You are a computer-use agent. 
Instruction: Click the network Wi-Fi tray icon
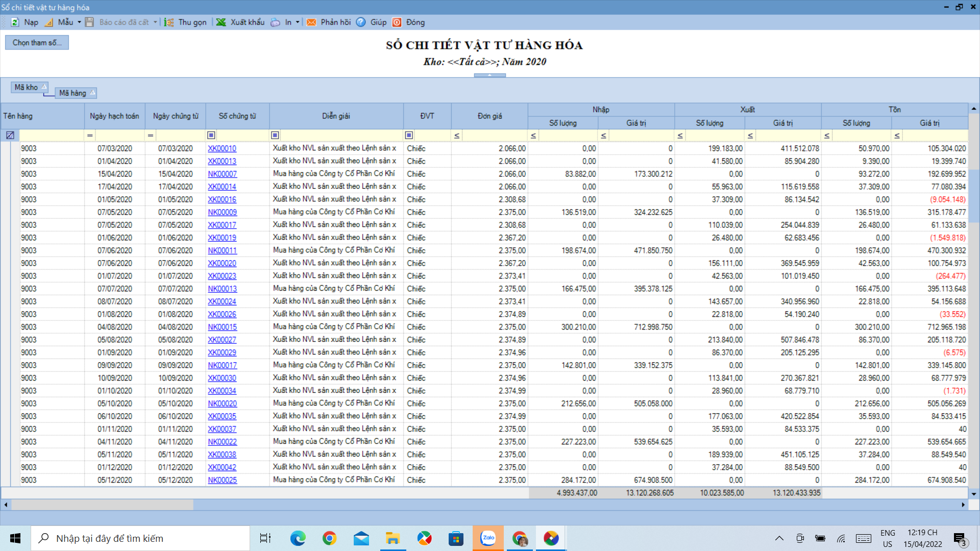click(841, 538)
